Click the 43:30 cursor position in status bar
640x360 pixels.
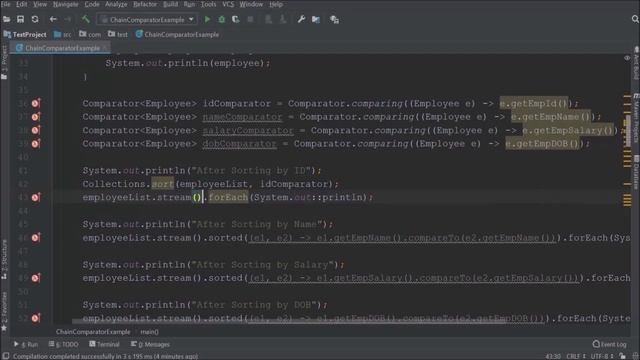(553, 356)
